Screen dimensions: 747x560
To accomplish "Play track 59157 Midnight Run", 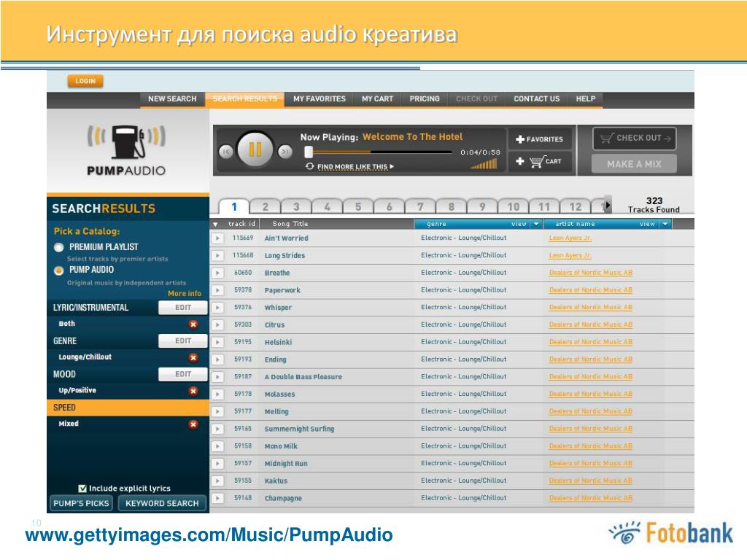I will click(217, 463).
